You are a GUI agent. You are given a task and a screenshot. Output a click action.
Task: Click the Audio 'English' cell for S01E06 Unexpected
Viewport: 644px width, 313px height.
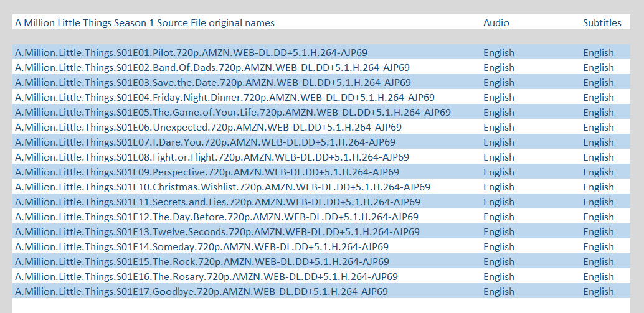499,128
